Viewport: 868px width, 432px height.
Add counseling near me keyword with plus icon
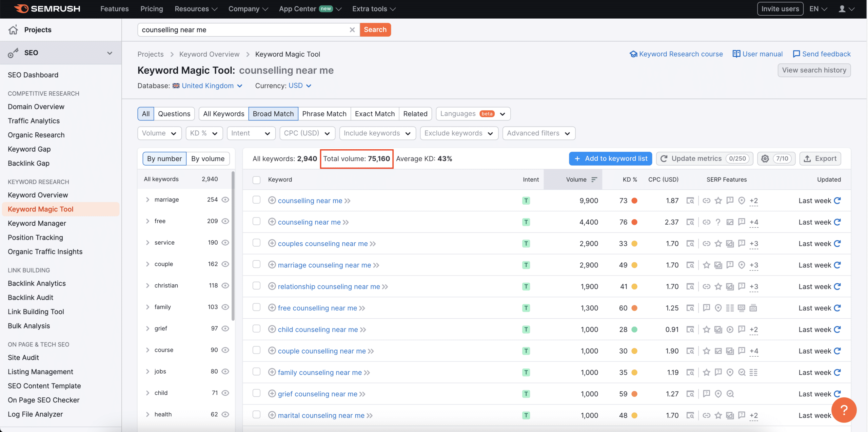click(272, 222)
